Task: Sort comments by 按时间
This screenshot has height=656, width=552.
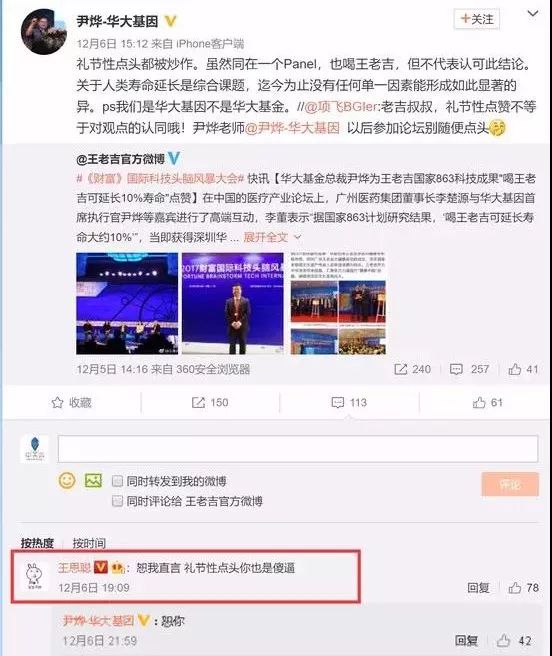Action: pos(89,543)
